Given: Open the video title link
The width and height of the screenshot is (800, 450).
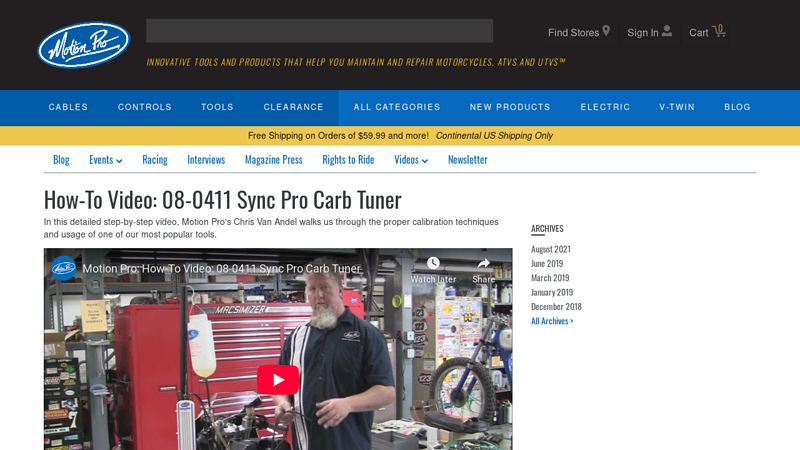Looking at the screenshot, I should 220,268.
